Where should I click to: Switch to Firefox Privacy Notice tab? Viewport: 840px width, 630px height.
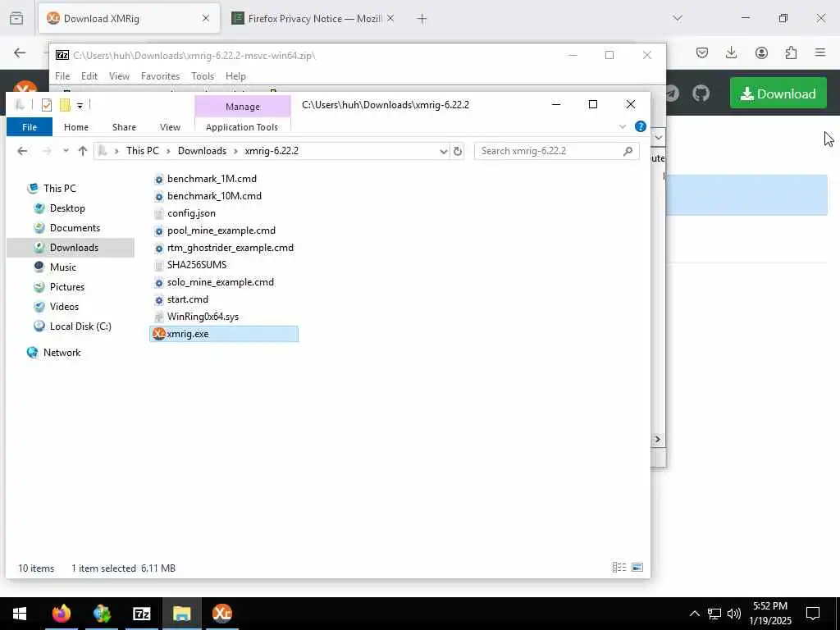point(313,19)
